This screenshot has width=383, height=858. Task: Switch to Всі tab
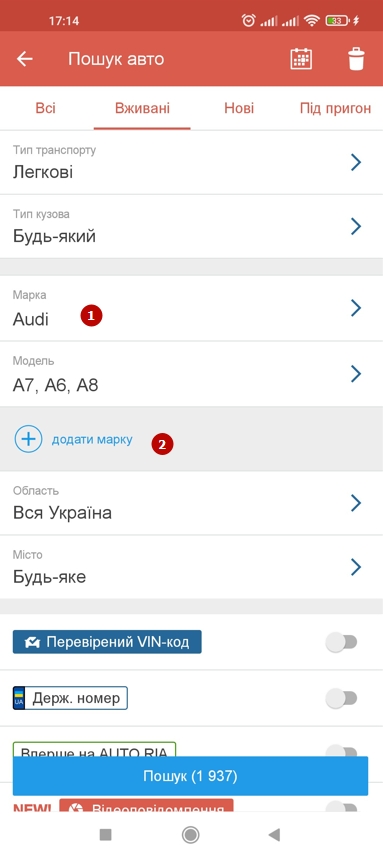point(45,108)
